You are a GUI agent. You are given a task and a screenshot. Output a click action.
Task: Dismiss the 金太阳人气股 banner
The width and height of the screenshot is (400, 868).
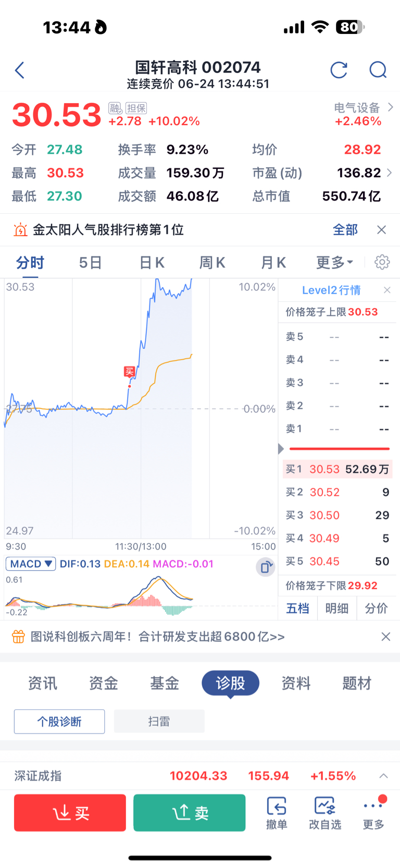point(382,230)
